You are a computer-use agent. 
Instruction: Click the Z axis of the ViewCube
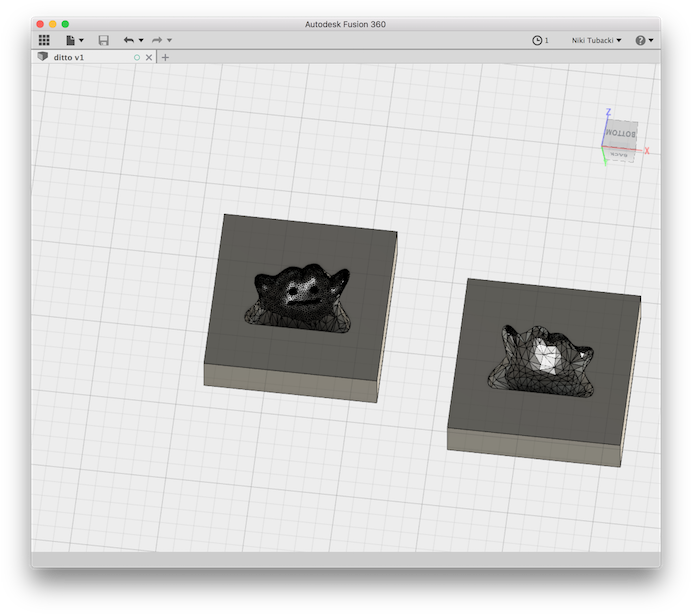tap(608, 112)
